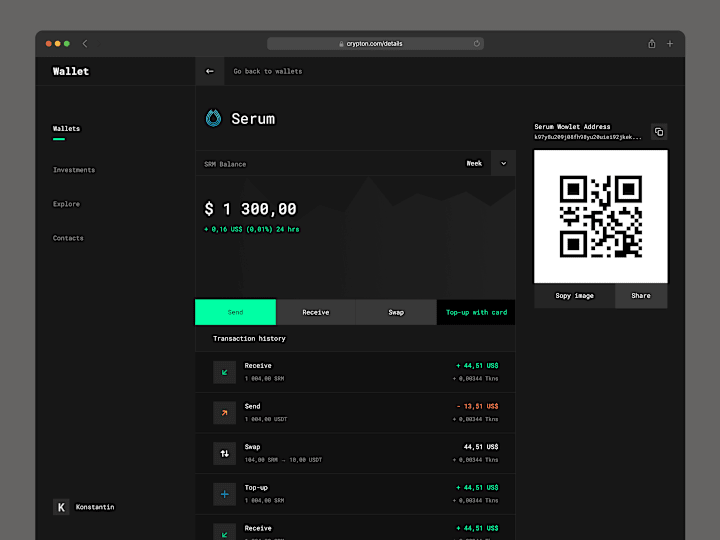Click the 44,51 US$ amount in the Swap row

[481, 447]
